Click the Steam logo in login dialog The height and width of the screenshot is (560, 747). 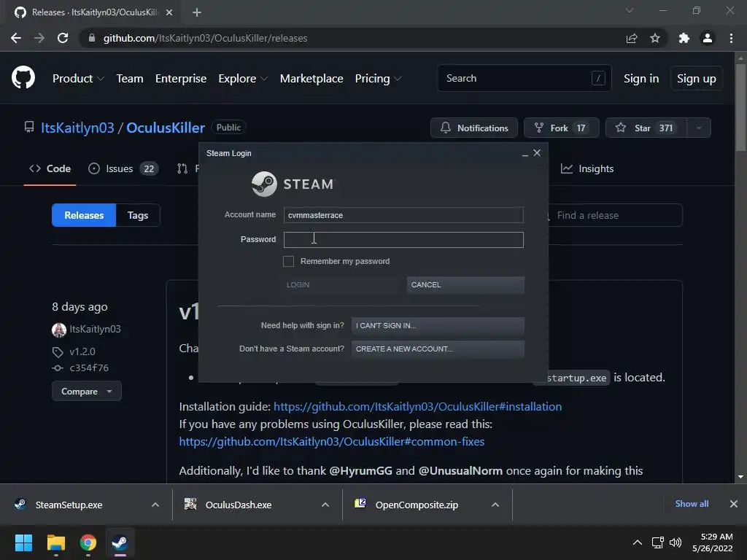[x=264, y=184]
